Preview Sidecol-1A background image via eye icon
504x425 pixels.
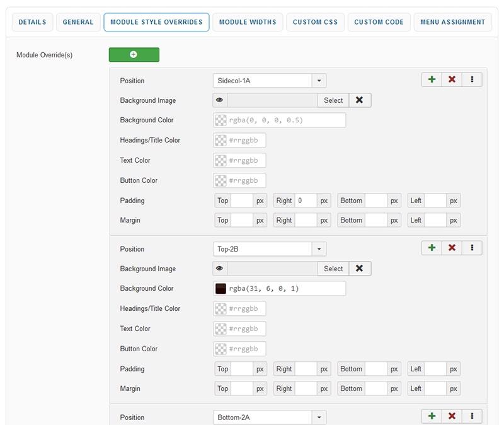[220, 100]
